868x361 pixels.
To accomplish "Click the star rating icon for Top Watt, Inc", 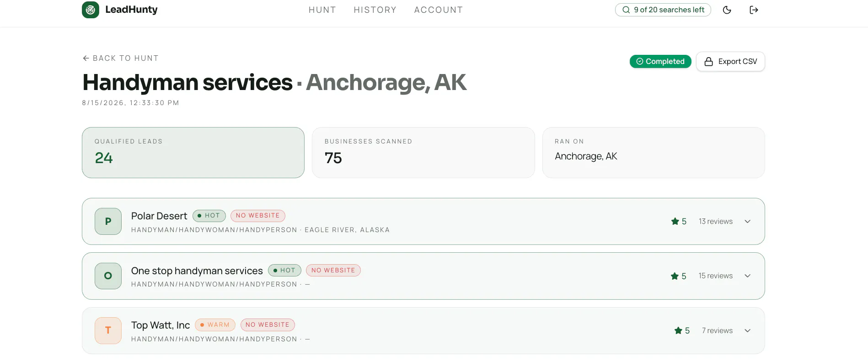I will click(x=678, y=330).
